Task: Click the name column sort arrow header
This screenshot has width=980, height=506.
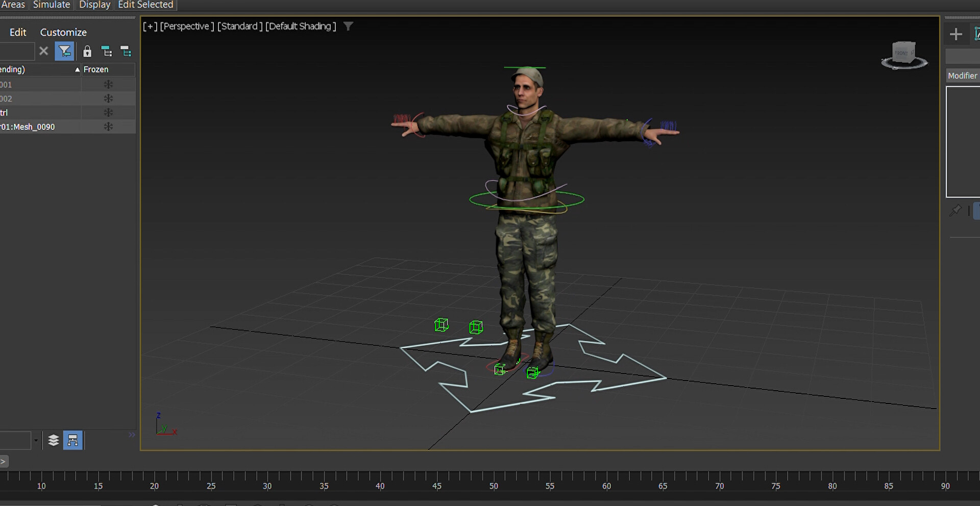Action: [x=77, y=69]
